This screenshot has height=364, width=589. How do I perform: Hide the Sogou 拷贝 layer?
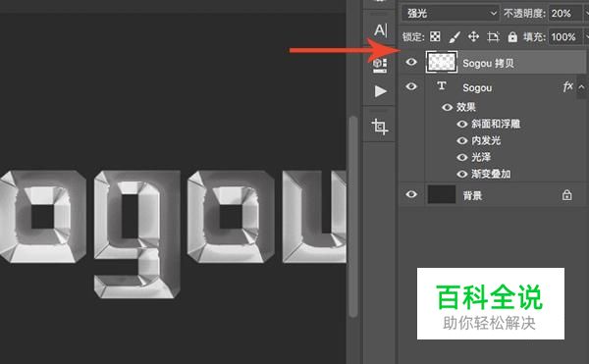tap(411, 62)
